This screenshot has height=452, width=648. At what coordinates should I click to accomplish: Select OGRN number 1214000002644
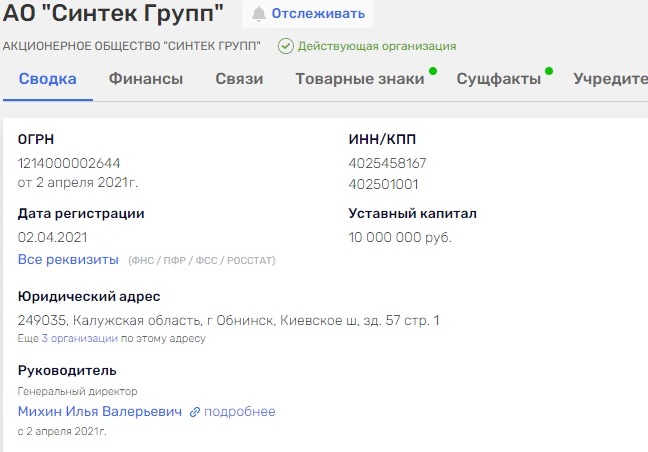click(x=69, y=163)
